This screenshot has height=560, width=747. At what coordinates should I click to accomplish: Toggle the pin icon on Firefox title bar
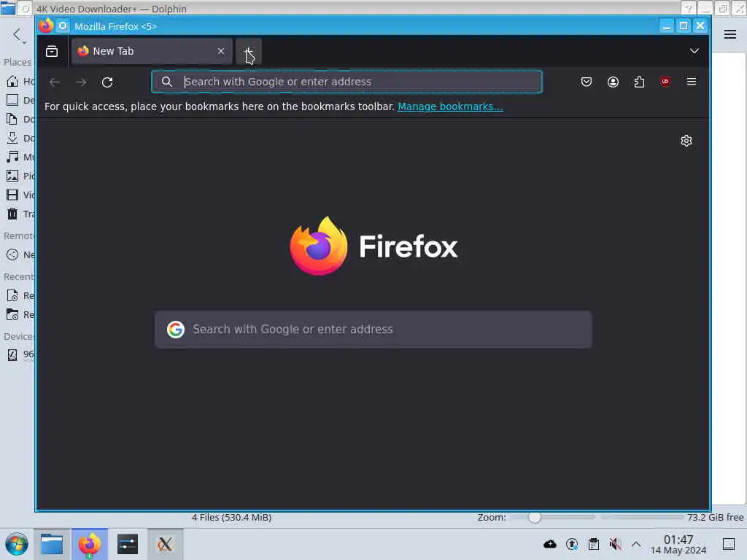tap(63, 26)
